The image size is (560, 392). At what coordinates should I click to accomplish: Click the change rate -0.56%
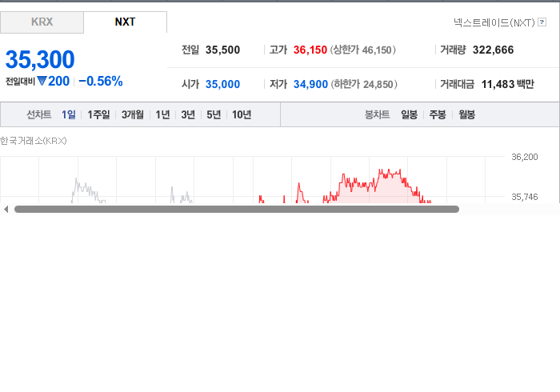(100, 82)
